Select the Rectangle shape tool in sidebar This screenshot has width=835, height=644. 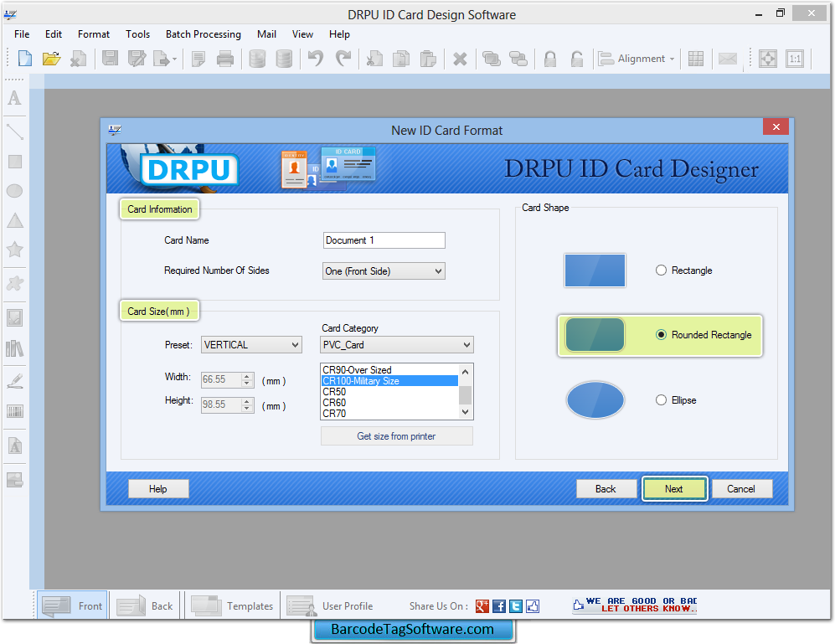click(15, 162)
